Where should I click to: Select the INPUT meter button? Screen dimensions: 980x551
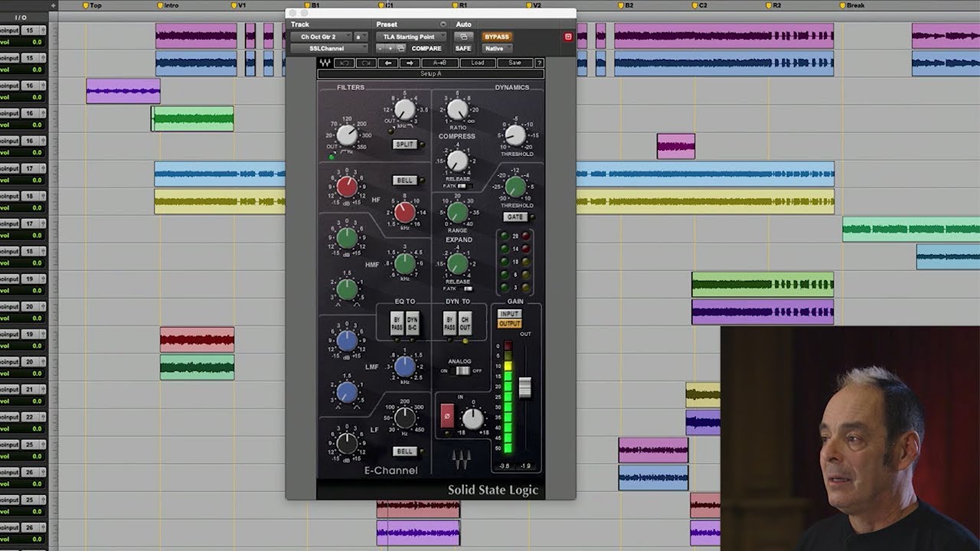point(509,315)
